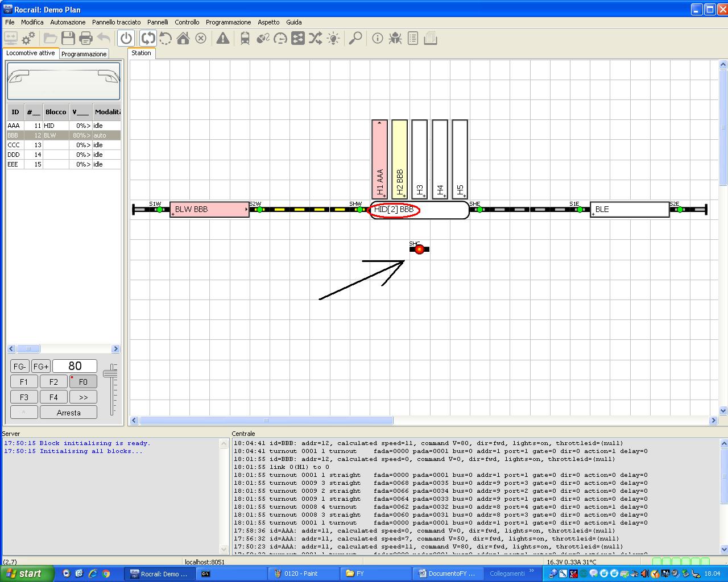Image resolution: width=728 pixels, height=582 pixels.
Task: Click the list document icon
Action: 413,38
